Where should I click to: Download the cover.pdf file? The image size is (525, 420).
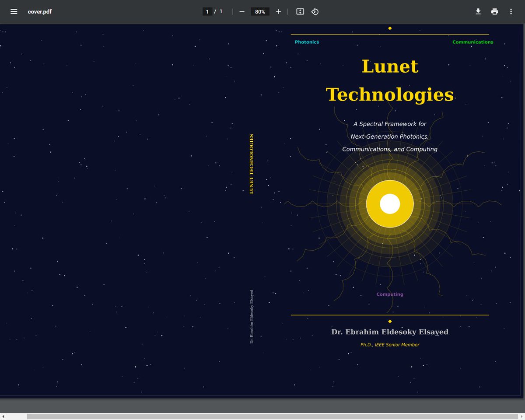478,11
